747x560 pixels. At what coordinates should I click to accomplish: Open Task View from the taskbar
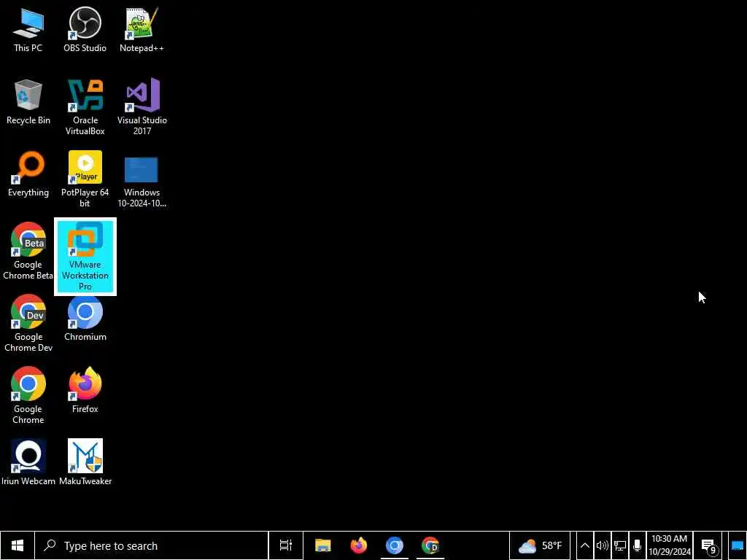pyautogui.click(x=286, y=545)
